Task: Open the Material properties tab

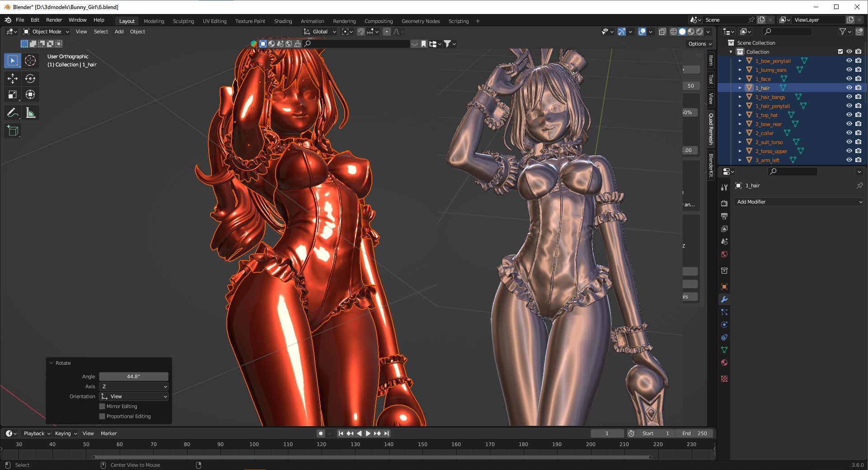Action: (x=724, y=363)
